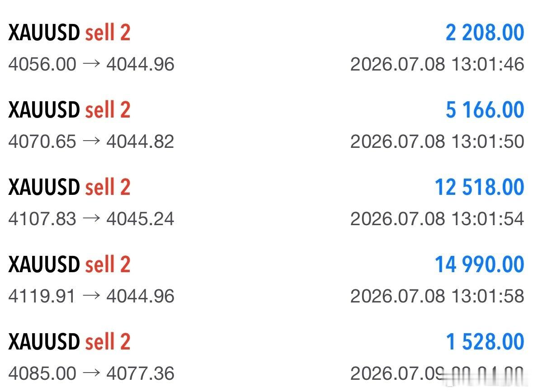Screen dimensions: 533x392
Task: Tap timestamp 2026.07.08 13:01:50
Action: click(x=437, y=141)
